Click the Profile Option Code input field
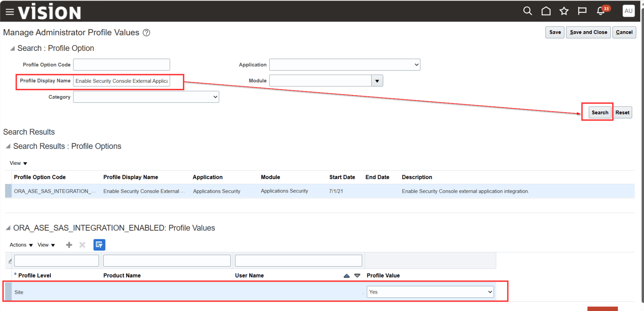 (122, 65)
